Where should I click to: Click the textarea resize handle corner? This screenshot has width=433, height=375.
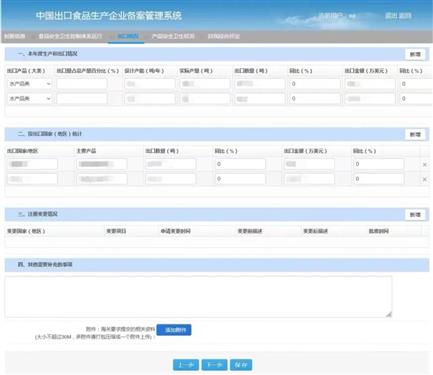coord(389,314)
